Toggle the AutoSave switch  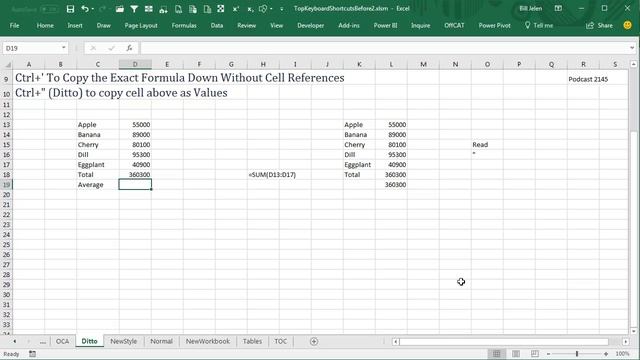click(x=49, y=9)
